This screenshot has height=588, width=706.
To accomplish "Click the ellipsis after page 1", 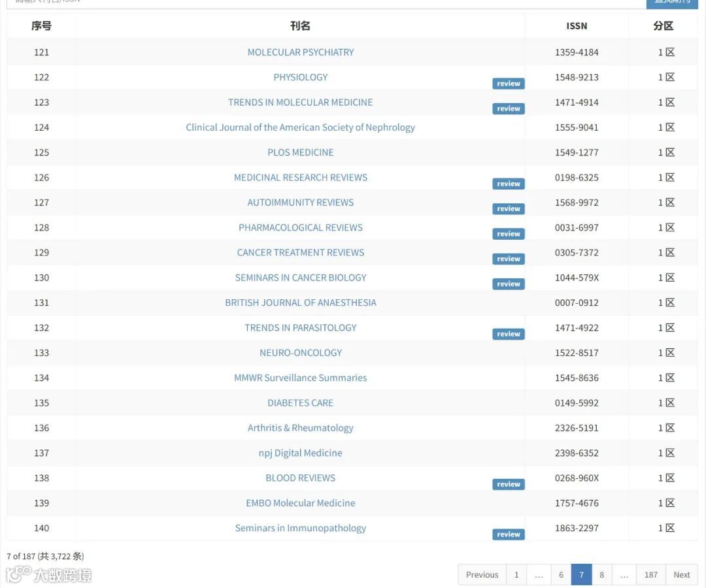I will [539, 574].
